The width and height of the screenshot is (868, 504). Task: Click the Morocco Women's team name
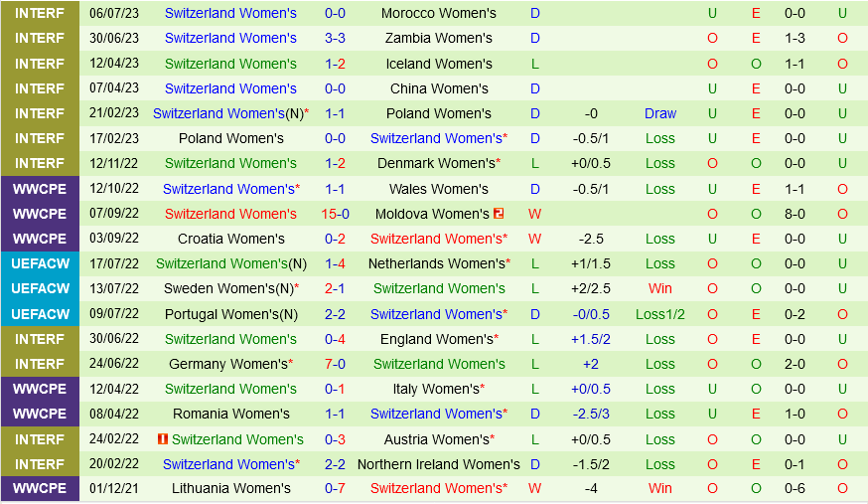click(439, 14)
